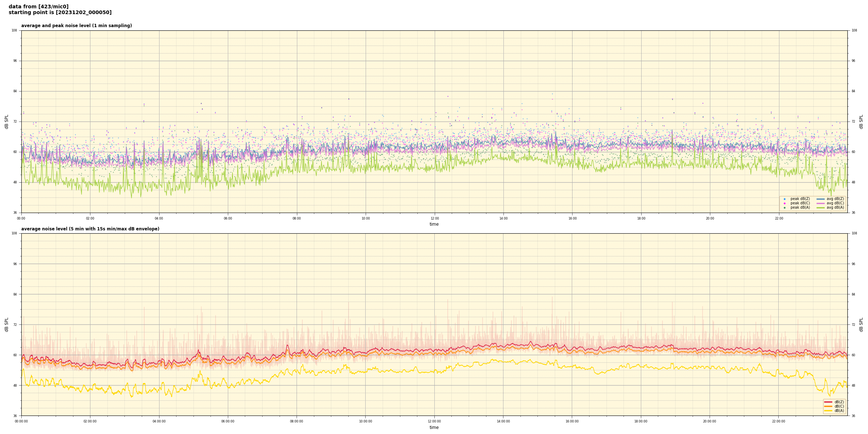Click the bottom chart title about 5 min average
Viewport: 868px width, 434px height.
coord(90,229)
